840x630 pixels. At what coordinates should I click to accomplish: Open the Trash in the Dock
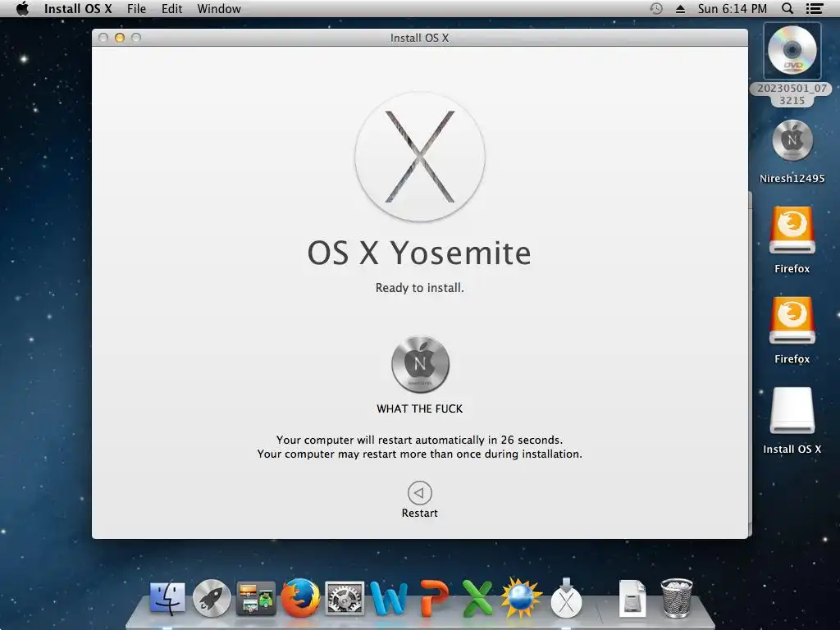coord(677,598)
